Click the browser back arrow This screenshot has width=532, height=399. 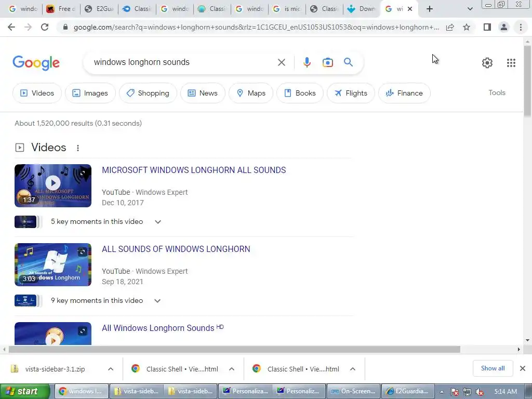click(x=11, y=27)
